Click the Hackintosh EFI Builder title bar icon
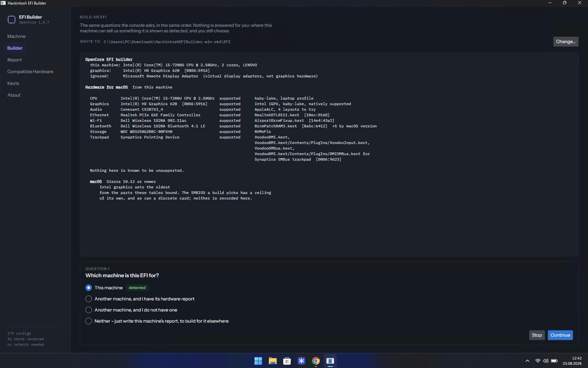This screenshot has width=588, height=368. (x=3, y=3)
